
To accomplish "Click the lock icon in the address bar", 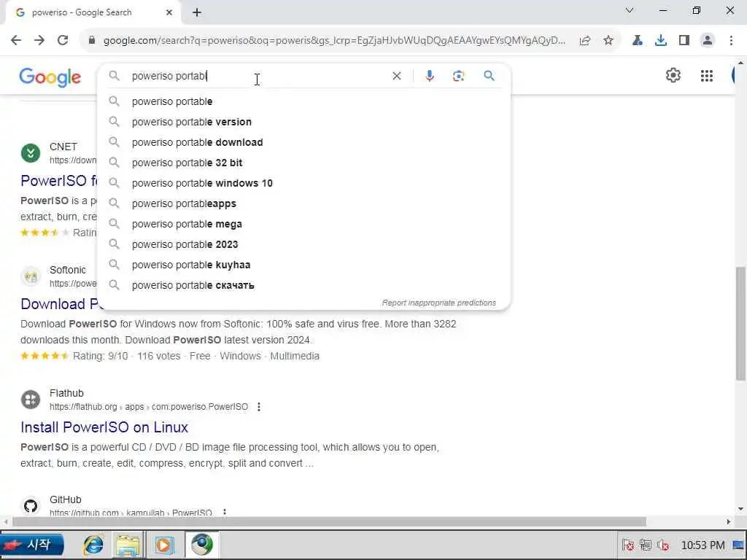I will [92, 41].
